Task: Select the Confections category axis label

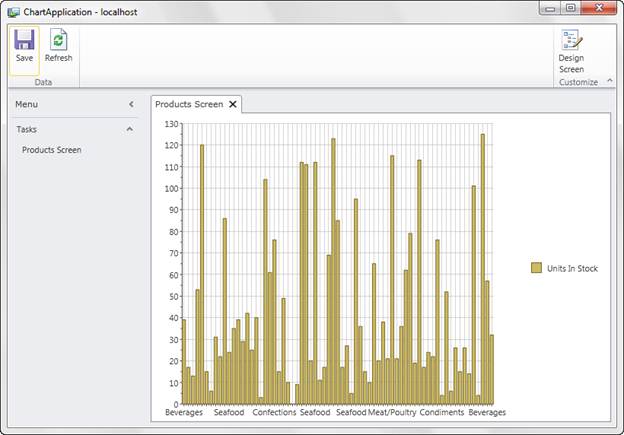Action: pos(274,412)
